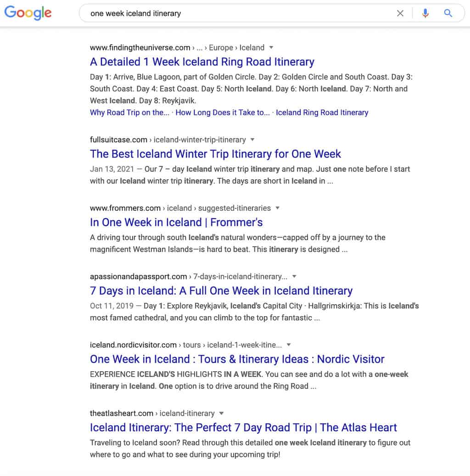Start voice search with microphone icon

point(425,13)
